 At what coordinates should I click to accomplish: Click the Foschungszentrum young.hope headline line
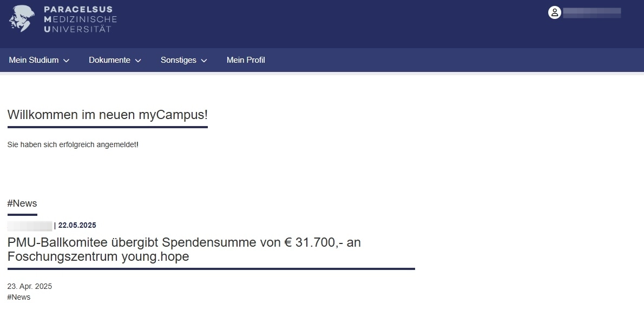(x=98, y=256)
